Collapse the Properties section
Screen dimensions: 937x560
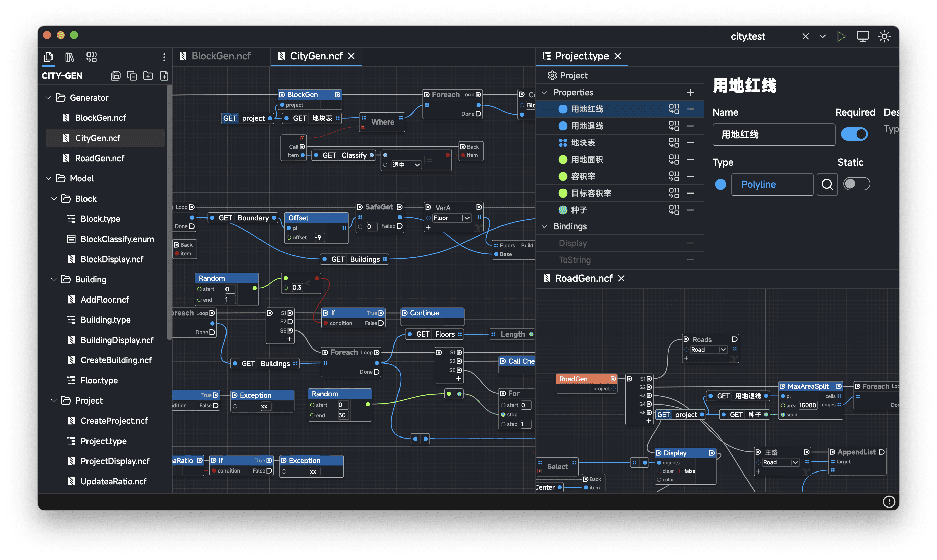544,93
